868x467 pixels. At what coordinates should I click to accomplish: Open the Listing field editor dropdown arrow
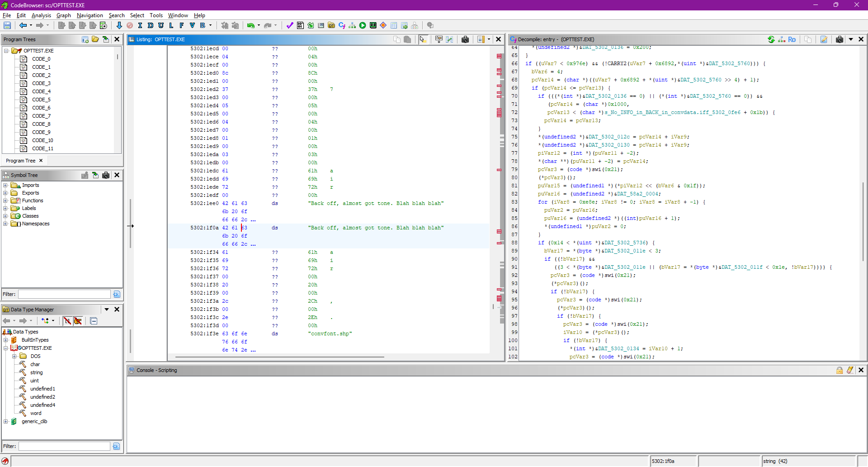[x=489, y=39]
